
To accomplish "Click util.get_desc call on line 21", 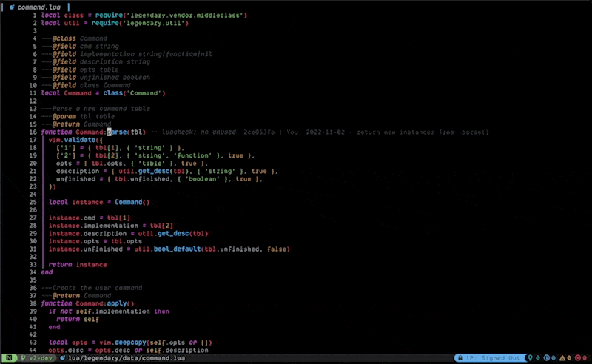I will (154, 171).
